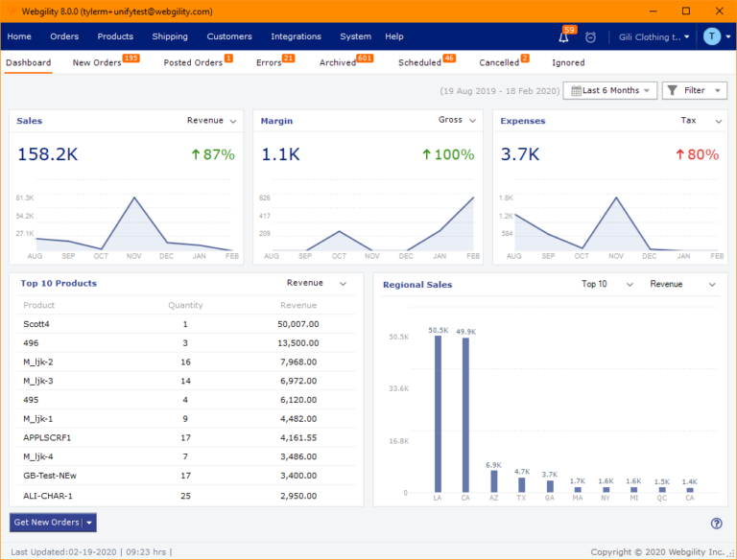This screenshot has width=737, height=560.
Task: Click the calendar icon beside Last 6 Months
Action: [576, 91]
